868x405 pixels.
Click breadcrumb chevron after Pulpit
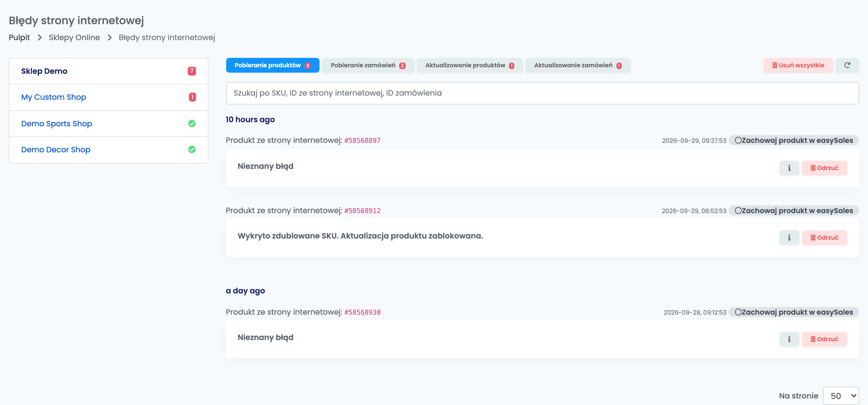pos(40,37)
